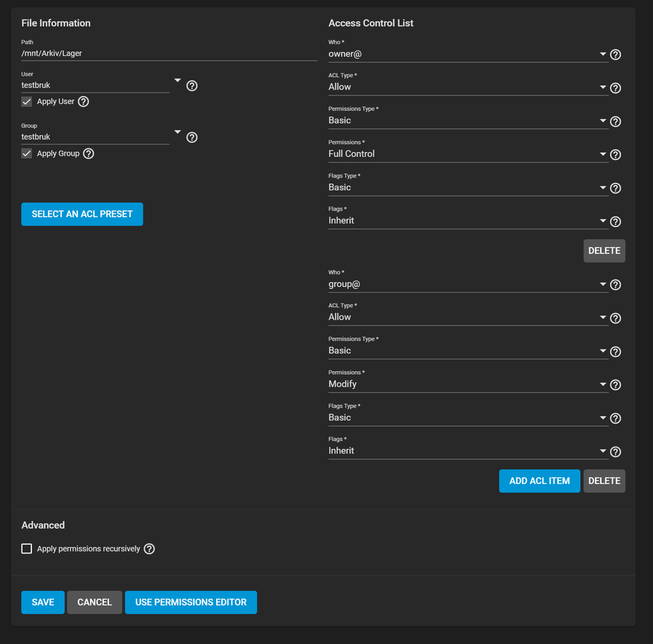Uncheck the Apply Group checkbox
Image resolution: width=653 pixels, height=644 pixels.
pos(27,154)
